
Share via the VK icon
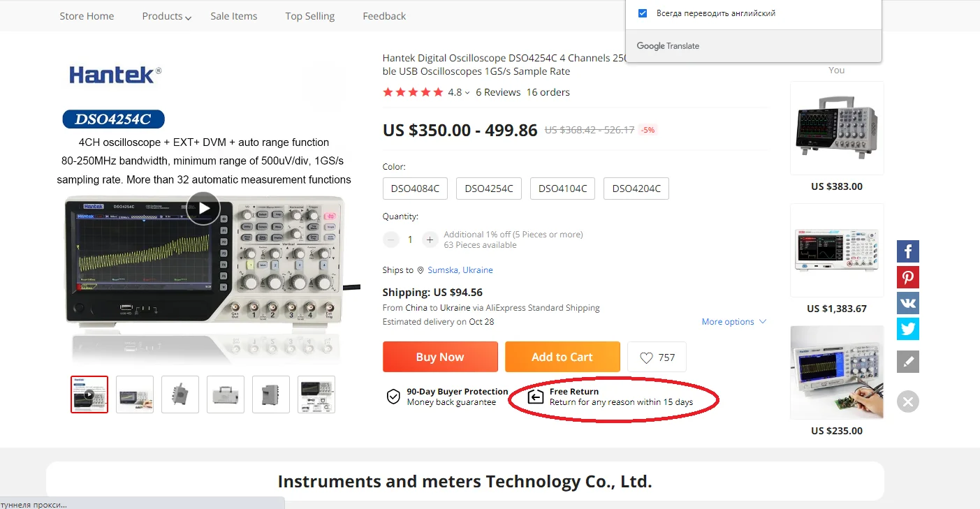[x=908, y=303]
